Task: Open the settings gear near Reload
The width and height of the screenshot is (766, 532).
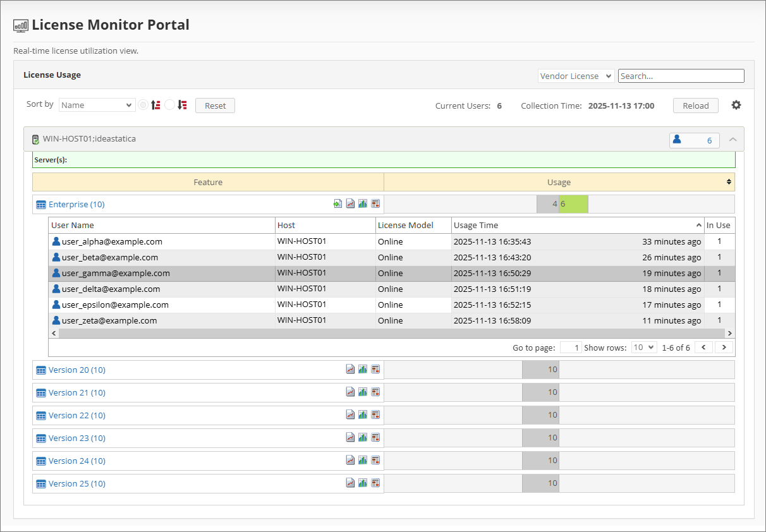Action: point(736,105)
